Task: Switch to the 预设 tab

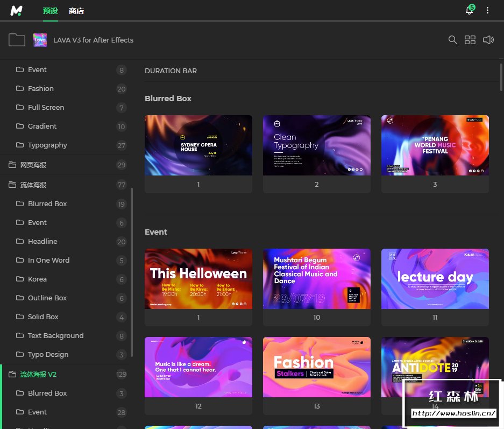Action: (50, 11)
